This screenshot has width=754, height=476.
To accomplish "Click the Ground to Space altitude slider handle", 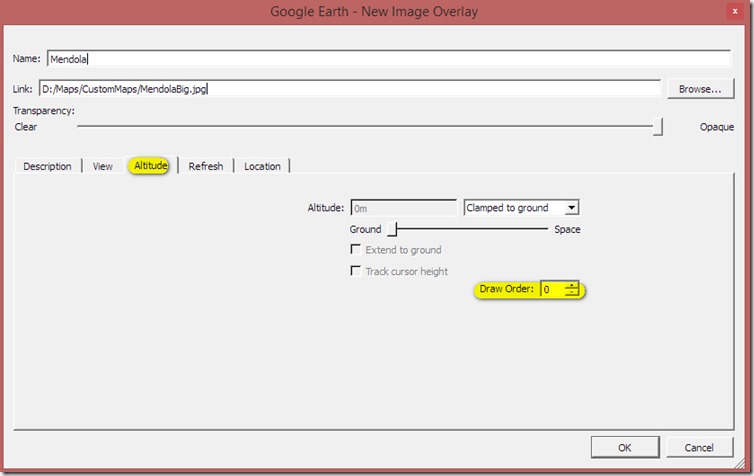I will (x=393, y=229).
